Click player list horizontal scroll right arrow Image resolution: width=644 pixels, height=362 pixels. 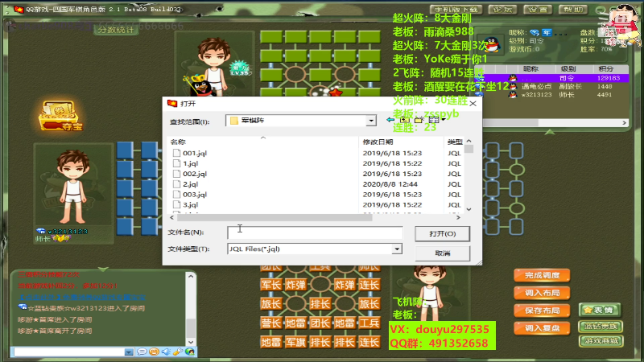point(625,122)
